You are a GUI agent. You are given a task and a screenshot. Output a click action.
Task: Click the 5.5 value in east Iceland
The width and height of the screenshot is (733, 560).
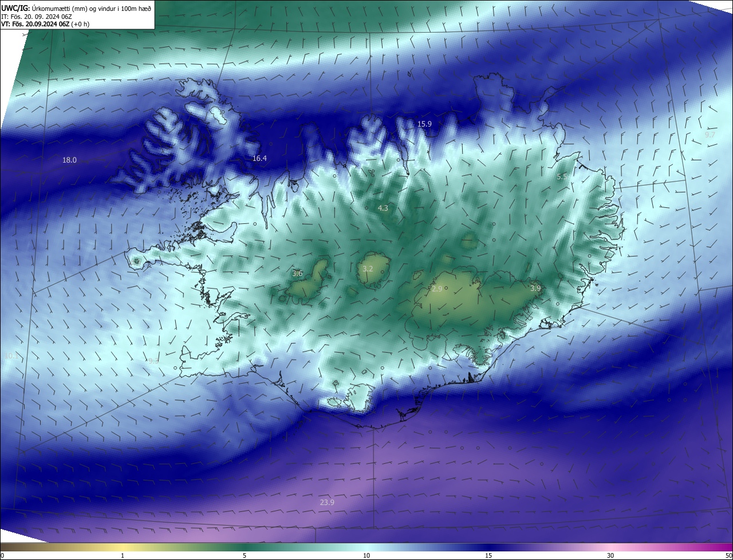pos(562,177)
